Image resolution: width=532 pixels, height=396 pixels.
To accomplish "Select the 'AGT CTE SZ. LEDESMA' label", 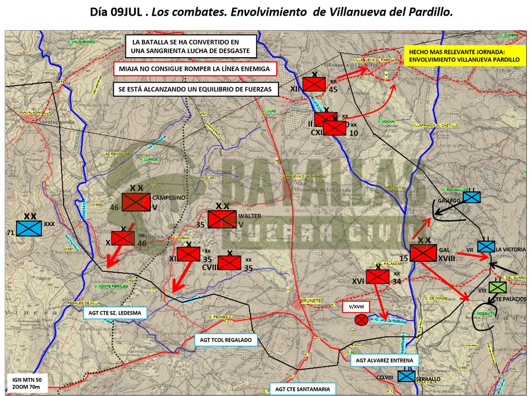I will pyautogui.click(x=115, y=313).
